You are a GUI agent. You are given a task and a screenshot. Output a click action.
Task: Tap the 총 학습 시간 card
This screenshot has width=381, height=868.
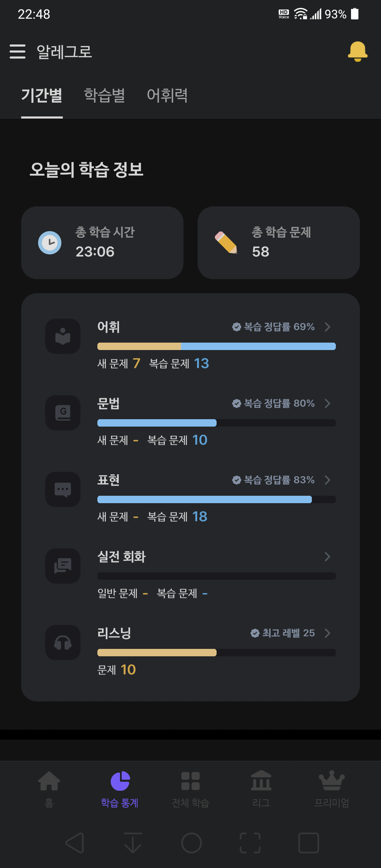tap(102, 243)
